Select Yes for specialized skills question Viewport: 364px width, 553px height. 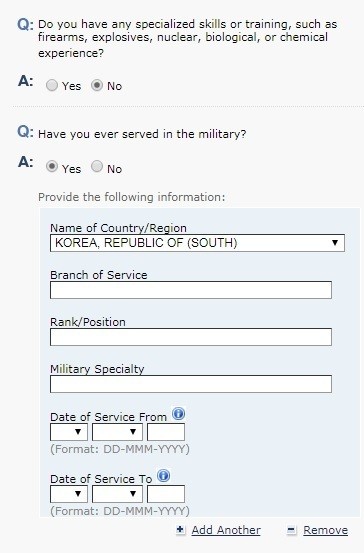coord(52,85)
